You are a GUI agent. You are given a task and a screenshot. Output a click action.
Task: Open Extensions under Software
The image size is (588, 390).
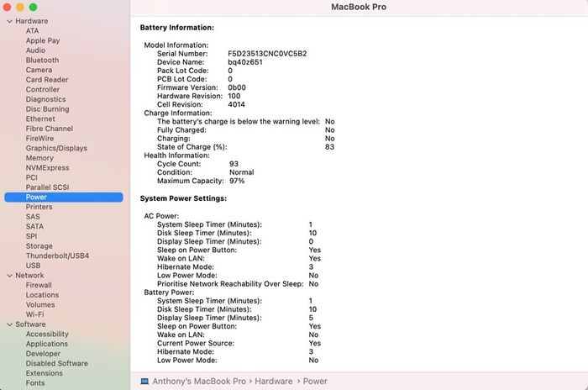coord(45,373)
